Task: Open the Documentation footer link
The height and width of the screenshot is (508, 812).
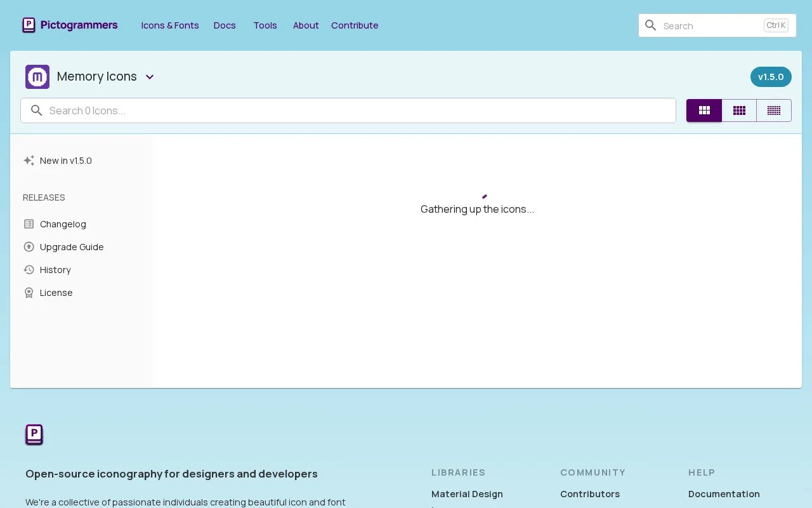Action: click(x=724, y=494)
